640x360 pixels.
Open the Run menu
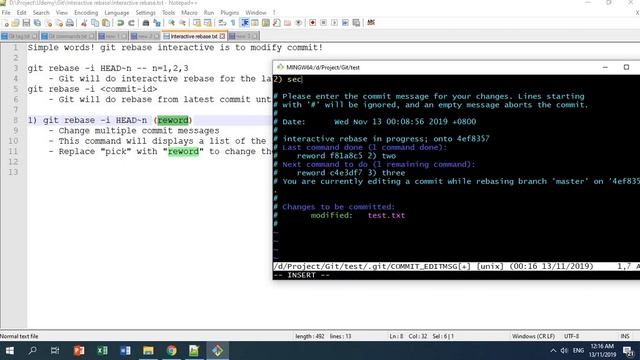tap(209, 13)
